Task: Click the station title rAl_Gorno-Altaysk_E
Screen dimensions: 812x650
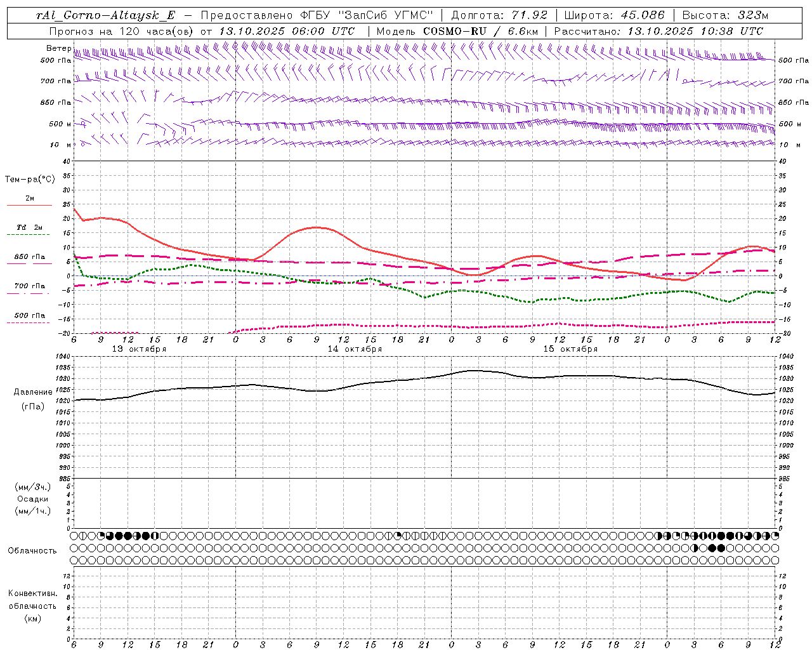Action: 106,16
